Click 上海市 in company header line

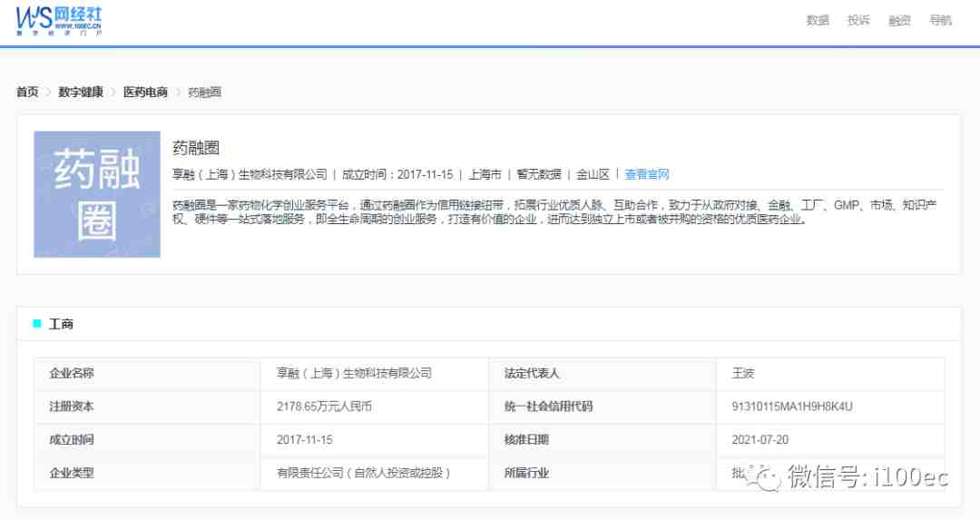(485, 174)
